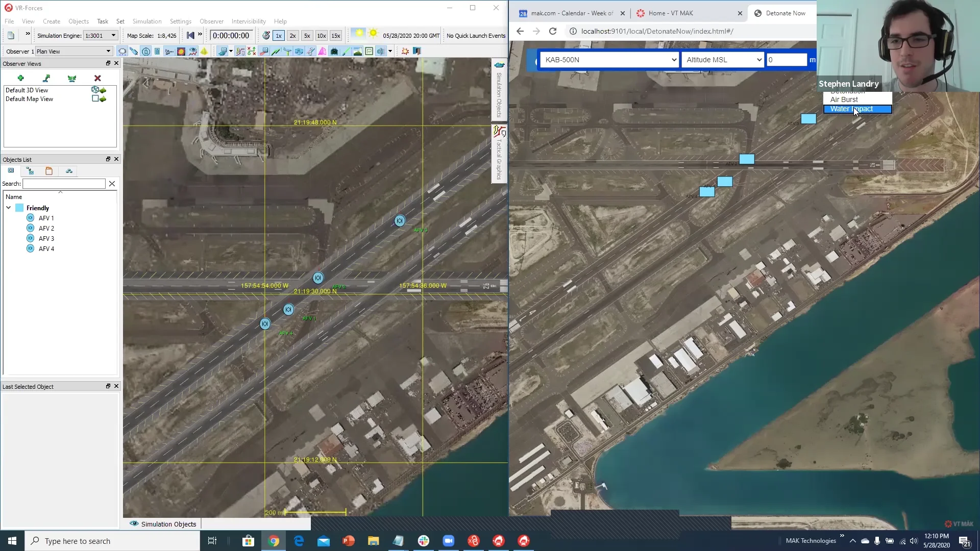Click the Friendly force blue color swatch
Screen dimensions: 980x551
pyautogui.click(x=19, y=208)
